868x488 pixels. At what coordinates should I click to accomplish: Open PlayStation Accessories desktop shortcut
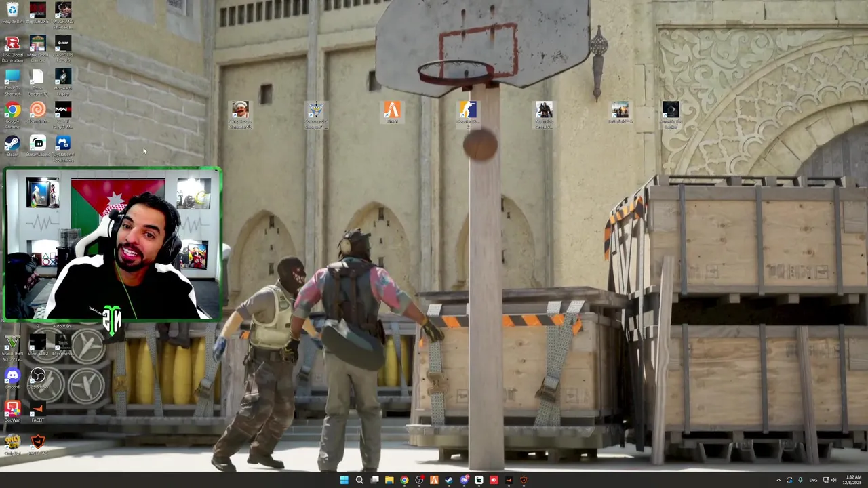(63, 148)
